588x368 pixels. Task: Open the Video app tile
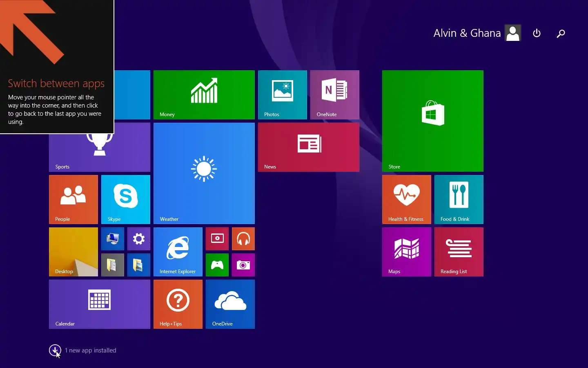(217, 239)
